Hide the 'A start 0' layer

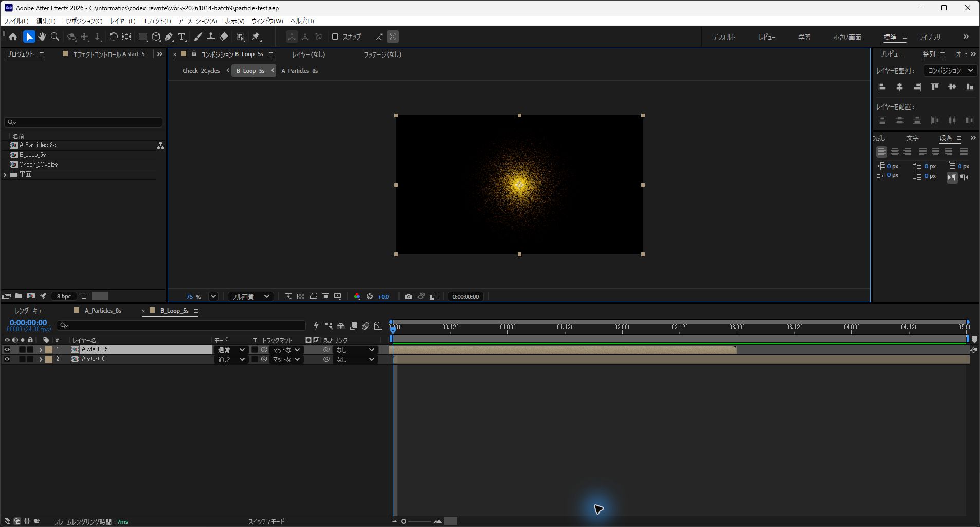click(x=7, y=359)
